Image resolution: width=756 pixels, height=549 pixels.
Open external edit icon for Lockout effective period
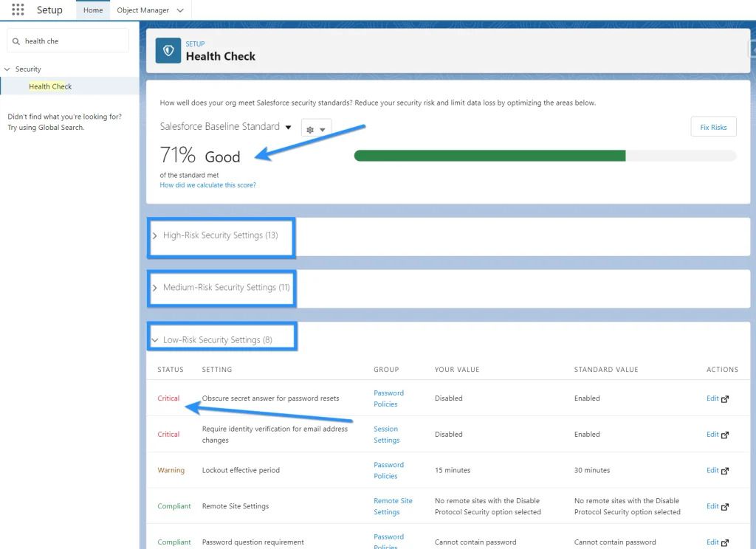[724, 471]
